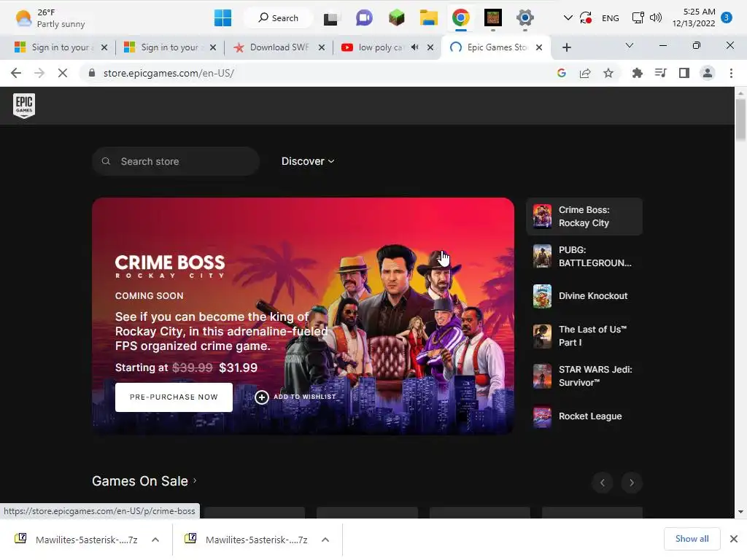Open Chrome extensions puzzle icon
The height and width of the screenshot is (560, 747).
click(637, 73)
